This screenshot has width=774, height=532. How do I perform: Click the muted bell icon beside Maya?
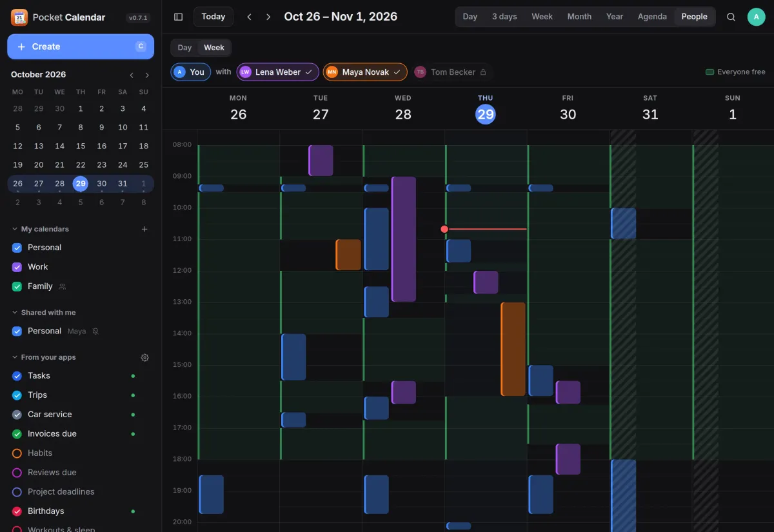[95, 331]
